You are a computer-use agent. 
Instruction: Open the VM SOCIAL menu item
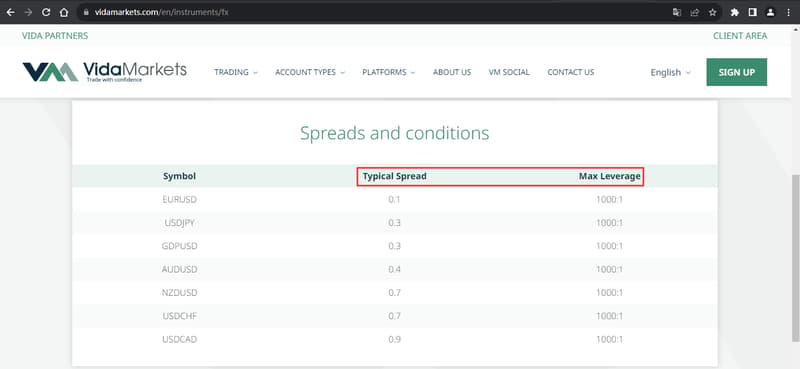click(x=509, y=72)
